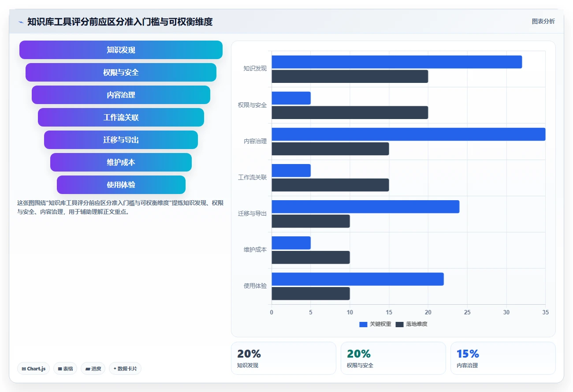Click the 维护成本 funnel bar
573x392 pixels.
point(121,162)
